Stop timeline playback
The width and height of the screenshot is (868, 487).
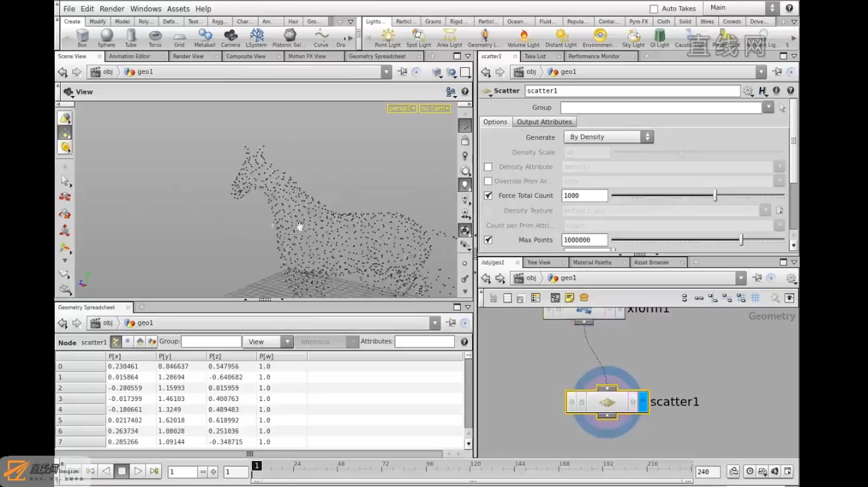click(x=122, y=471)
